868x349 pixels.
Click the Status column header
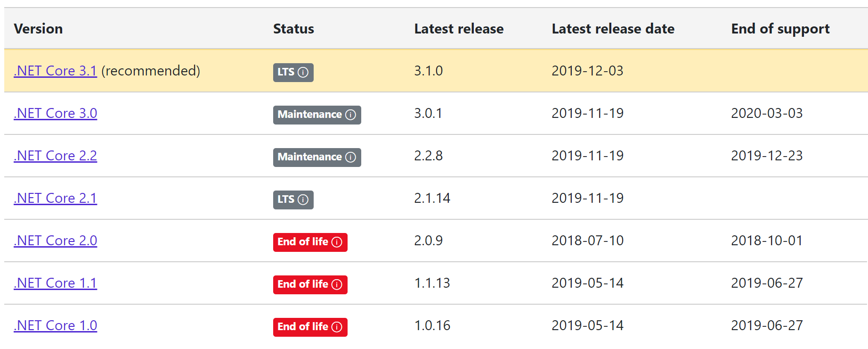293,29
